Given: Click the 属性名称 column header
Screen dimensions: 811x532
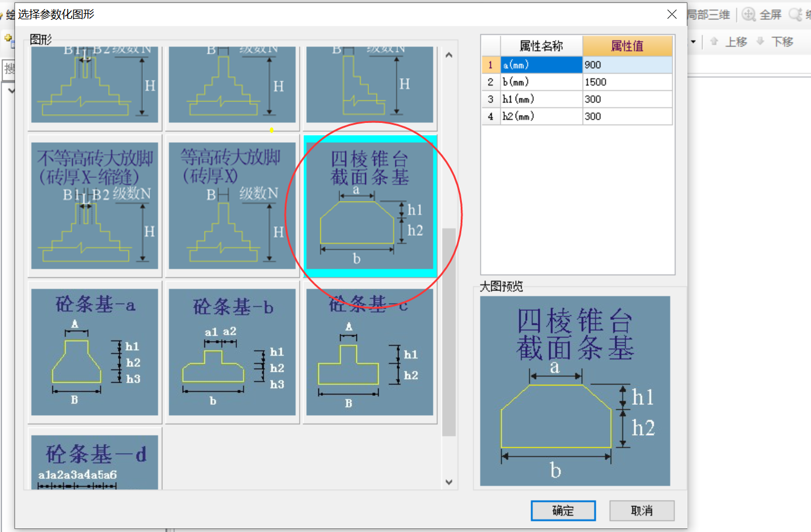Looking at the screenshot, I should [541, 46].
